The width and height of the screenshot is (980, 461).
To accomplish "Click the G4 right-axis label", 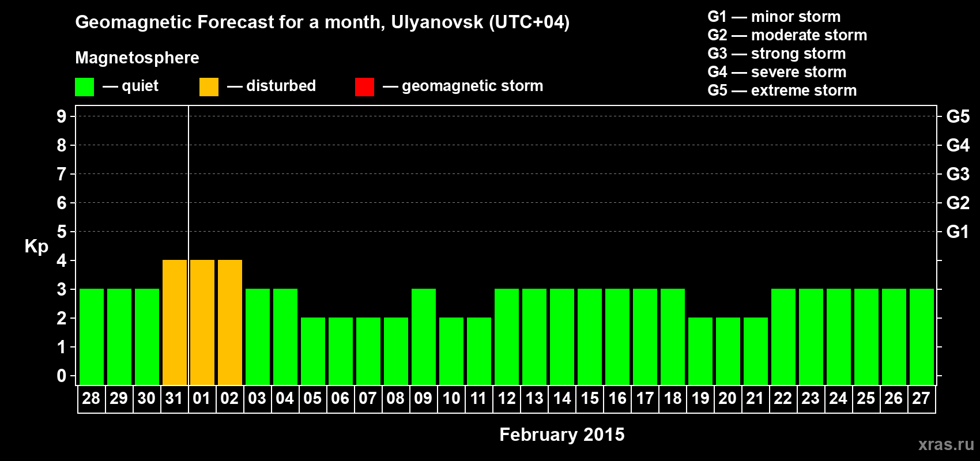I will 958,145.
